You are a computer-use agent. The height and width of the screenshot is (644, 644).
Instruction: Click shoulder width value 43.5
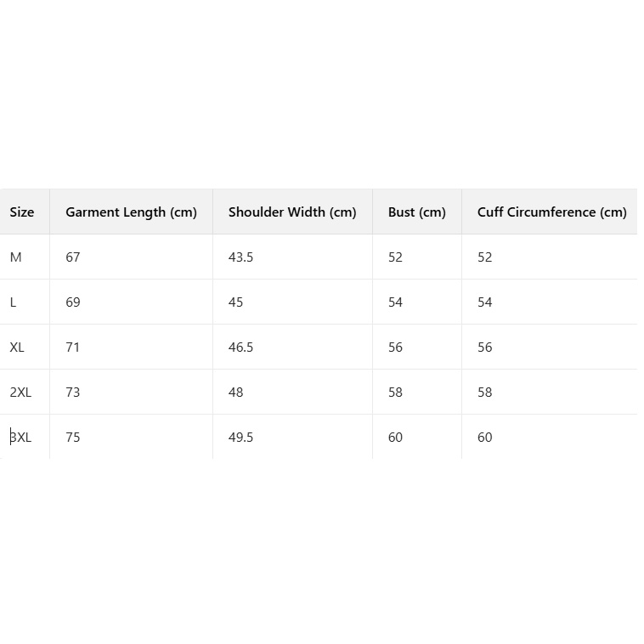coord(240,257)
